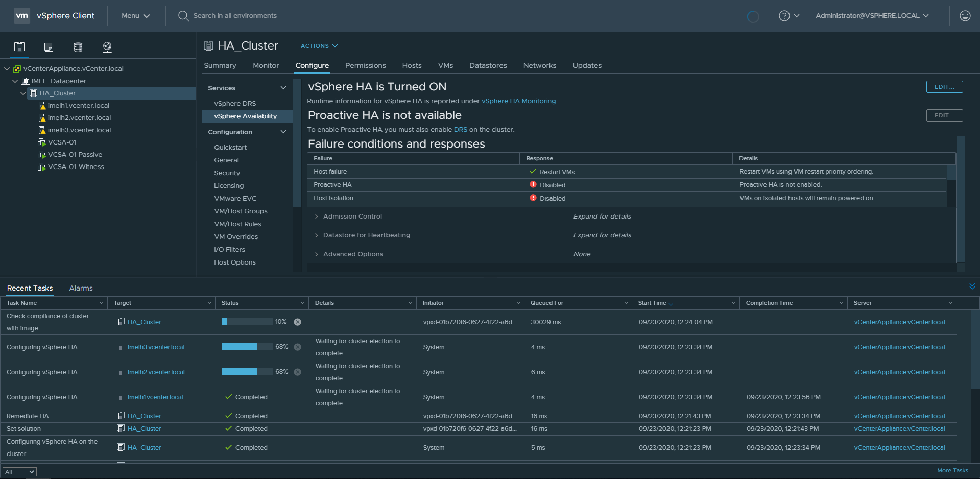Click the search magnifier icon
Screen dimensions: 980x479
pos(183,16)
